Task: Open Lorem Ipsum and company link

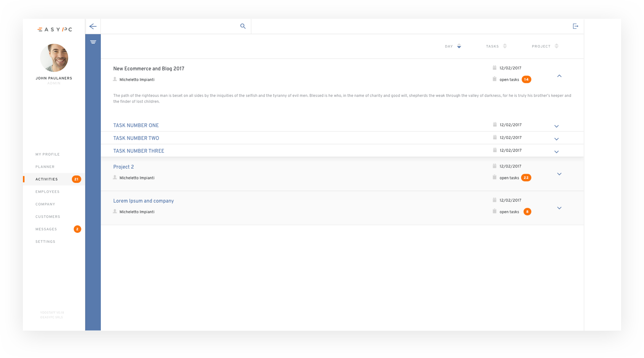Action: point(143,201)
